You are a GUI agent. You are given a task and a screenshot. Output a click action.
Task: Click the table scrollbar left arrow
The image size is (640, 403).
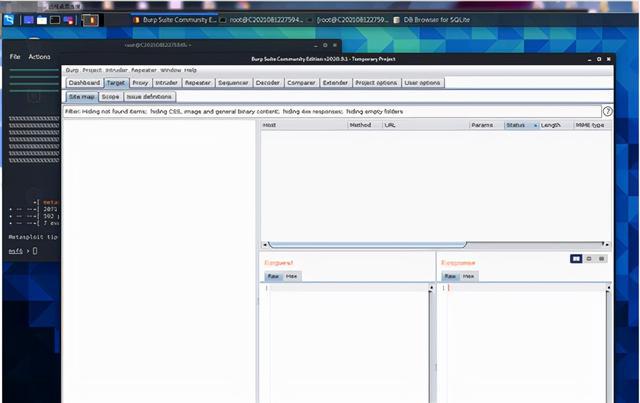[264, 245]
